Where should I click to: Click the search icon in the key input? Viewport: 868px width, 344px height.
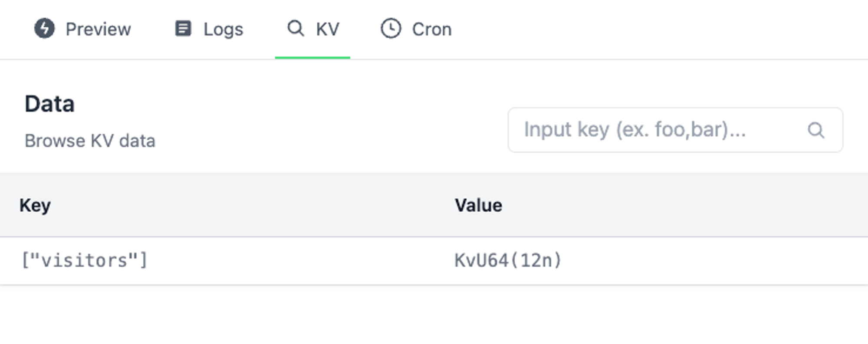(817, 130)
